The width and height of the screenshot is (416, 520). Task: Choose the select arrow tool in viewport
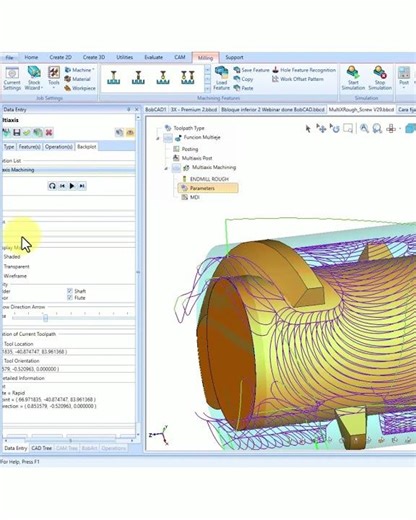pos(308,129)
